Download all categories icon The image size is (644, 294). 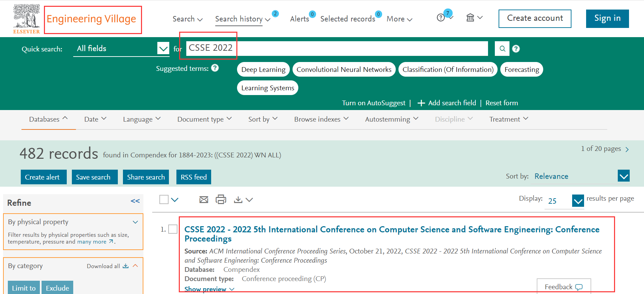(x=126, y=266)
